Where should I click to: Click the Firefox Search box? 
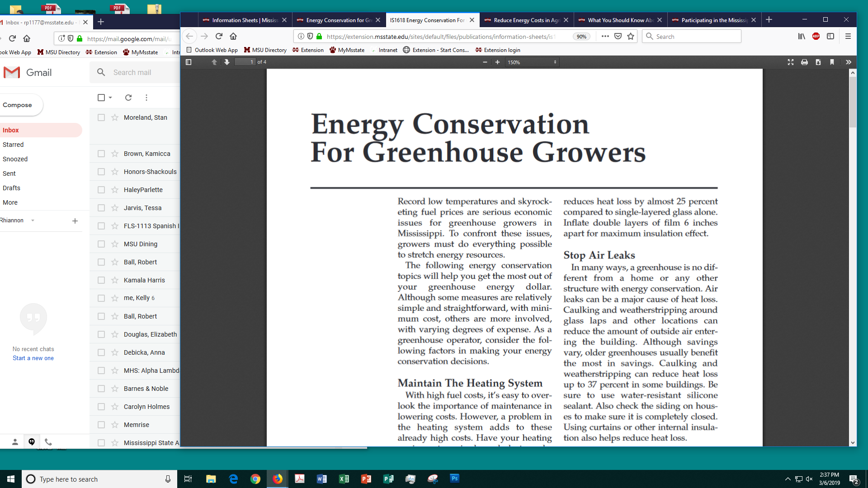692,36
